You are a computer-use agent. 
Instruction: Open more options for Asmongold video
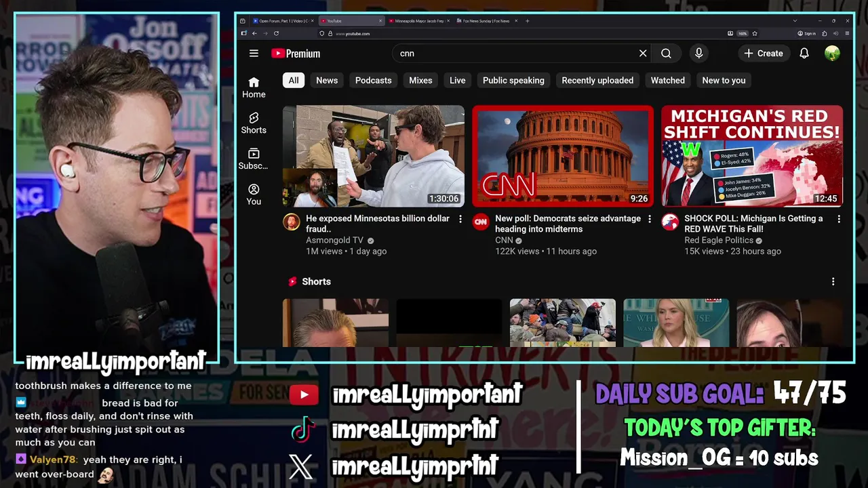[x=460, y=219]
